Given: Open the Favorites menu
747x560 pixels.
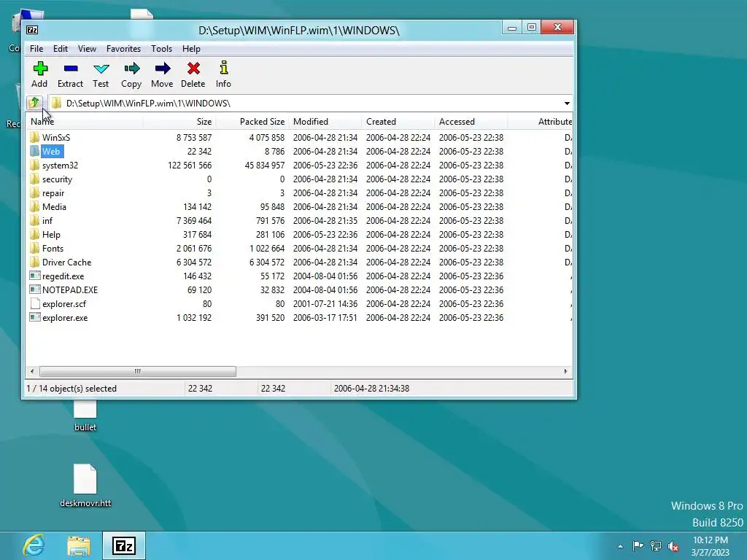Looking at the screenshot, I should pyautogui.click(x=123, y=49).
